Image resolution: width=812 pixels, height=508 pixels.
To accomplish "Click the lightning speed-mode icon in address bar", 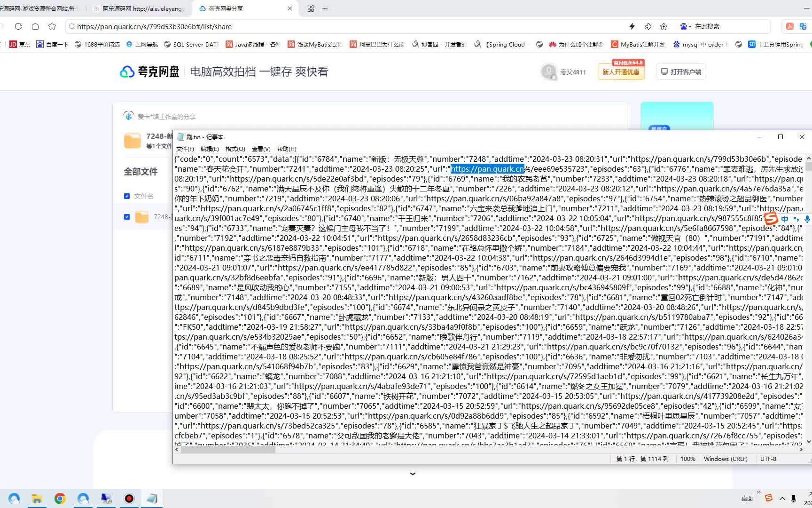I will (632, 26).
